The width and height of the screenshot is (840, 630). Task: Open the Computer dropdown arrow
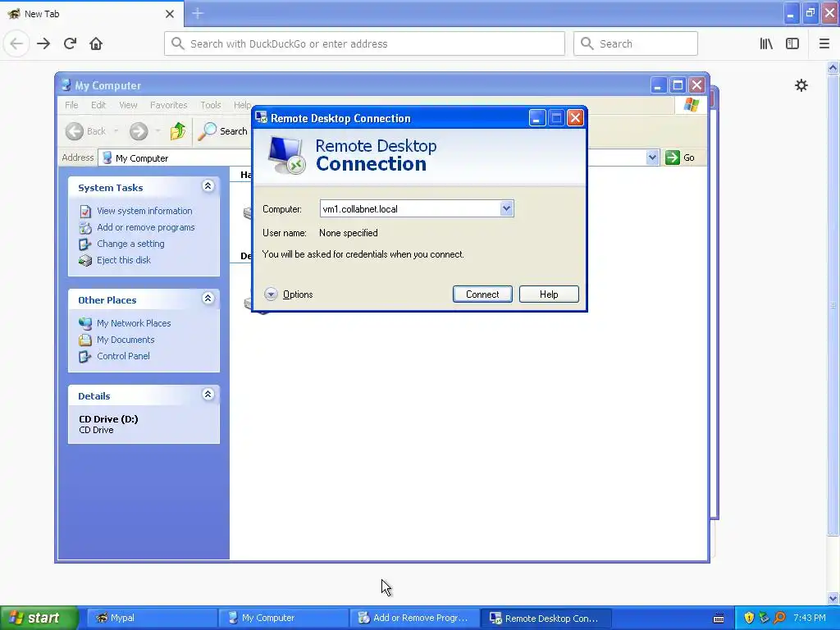tap(506, 208)
